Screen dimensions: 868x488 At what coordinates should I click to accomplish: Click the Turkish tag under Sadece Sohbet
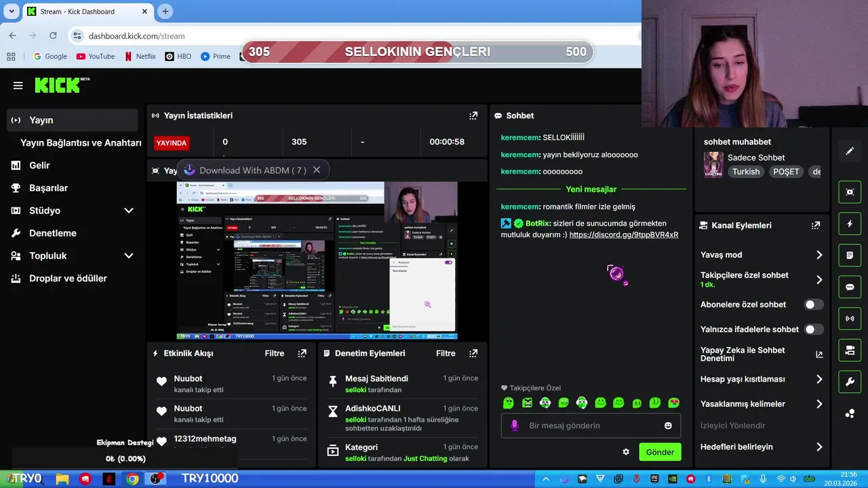(x=746, y=171)
